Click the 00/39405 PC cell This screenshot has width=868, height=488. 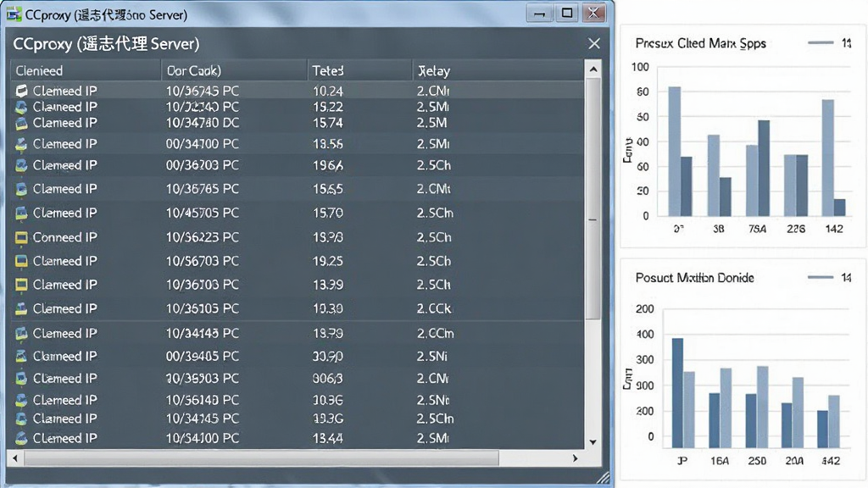(203, 357)
